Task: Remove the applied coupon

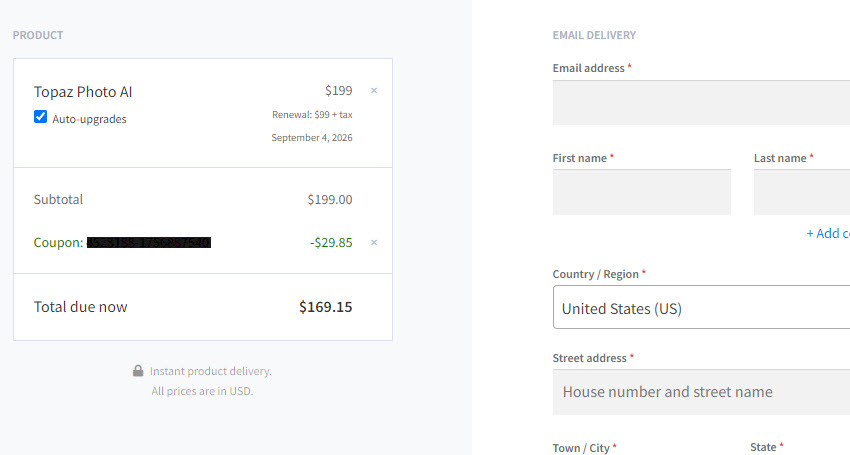Action: pyautogui.click(x=374, y=242)
